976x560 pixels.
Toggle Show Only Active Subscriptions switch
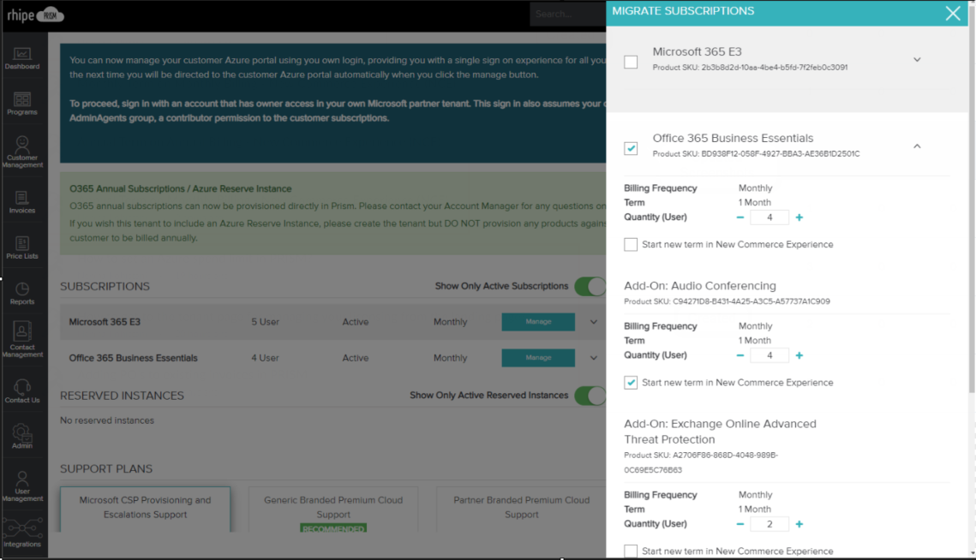point(590,286)
